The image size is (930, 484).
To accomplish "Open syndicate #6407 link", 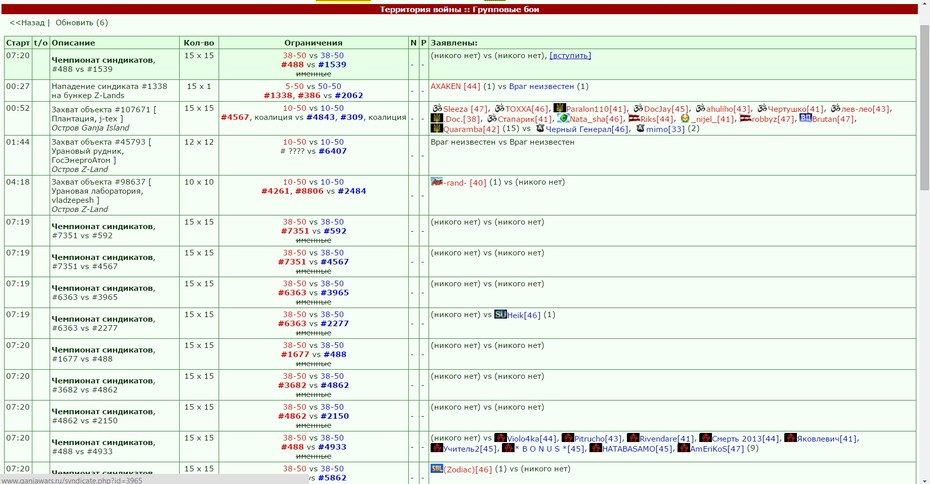I will point(333,151).
